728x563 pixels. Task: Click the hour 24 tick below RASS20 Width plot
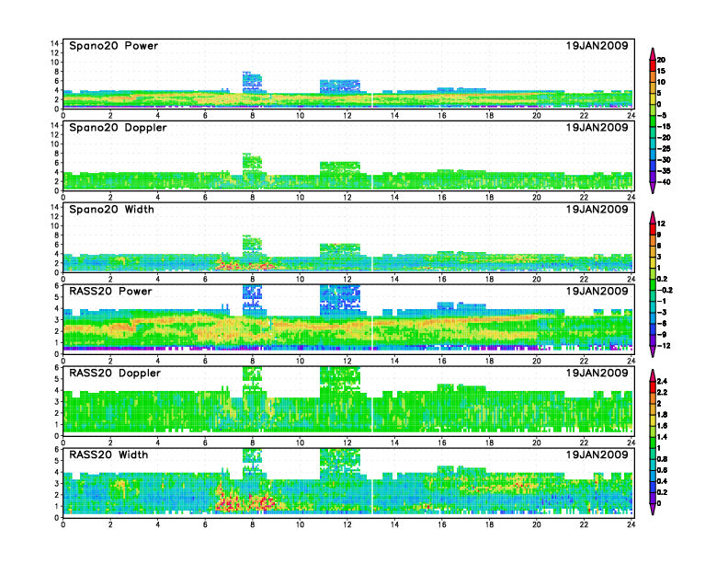(631, 524)
